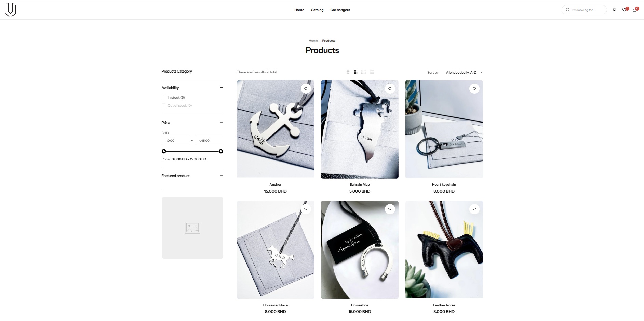Add Anchor to wishlist
This screenshot has height=321, width=644.
coord(306,89)
